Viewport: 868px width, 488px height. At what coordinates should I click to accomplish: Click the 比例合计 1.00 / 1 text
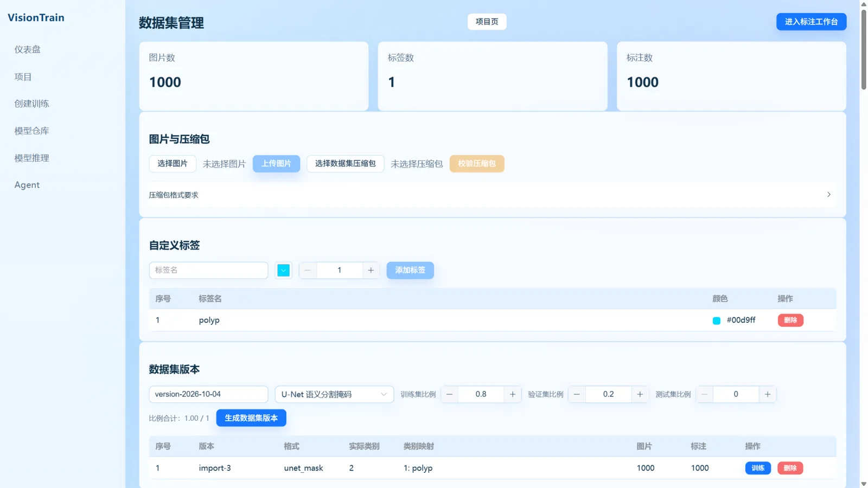click(x=179, y=419)
